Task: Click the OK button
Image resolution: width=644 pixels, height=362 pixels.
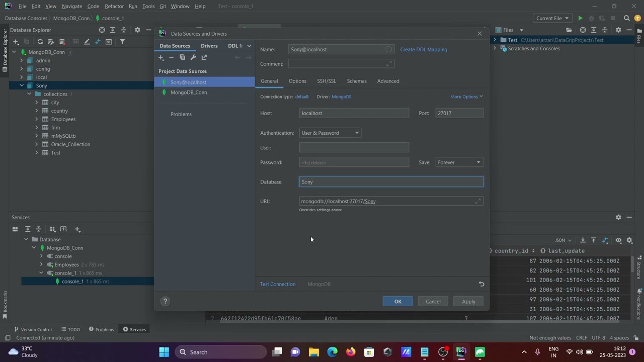Action: click(397, 301)
